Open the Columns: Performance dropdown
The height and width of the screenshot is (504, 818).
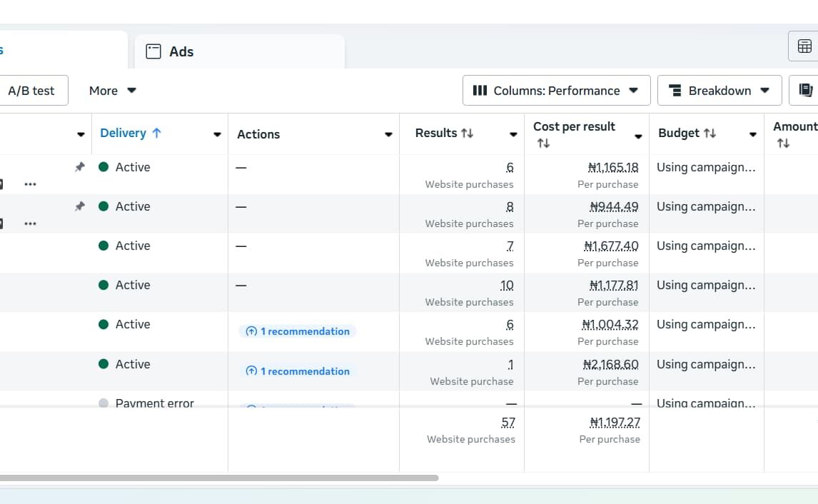(556, 91)
